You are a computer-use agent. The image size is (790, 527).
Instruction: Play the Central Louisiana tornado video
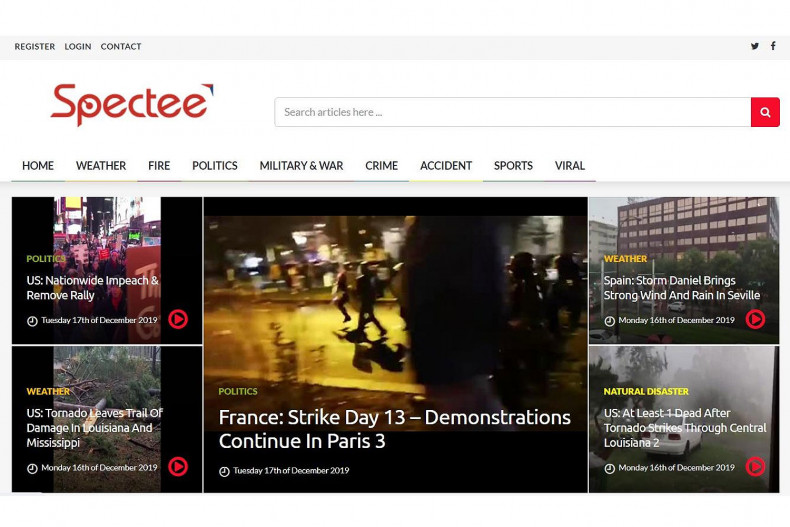click(755, 466)
